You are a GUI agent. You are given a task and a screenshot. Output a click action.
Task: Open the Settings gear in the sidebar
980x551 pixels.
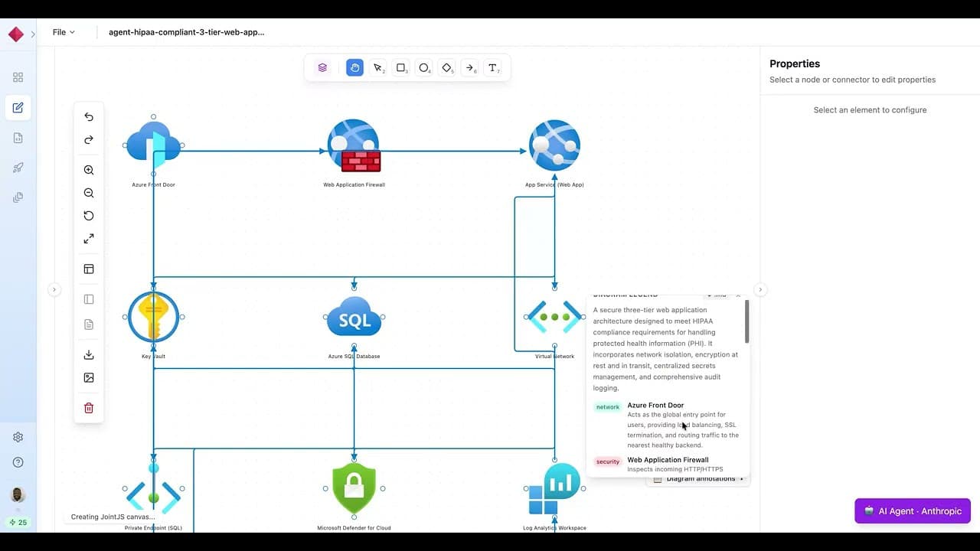18,436
